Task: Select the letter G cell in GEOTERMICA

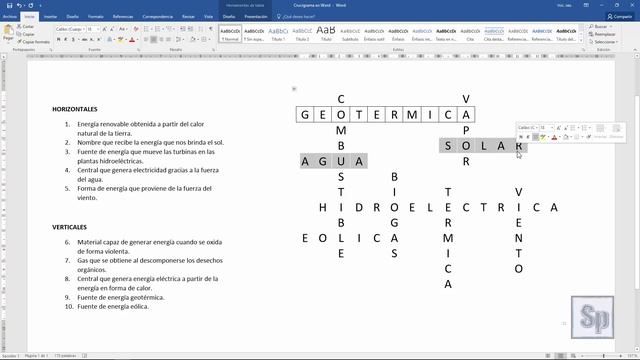Action: 305,115
